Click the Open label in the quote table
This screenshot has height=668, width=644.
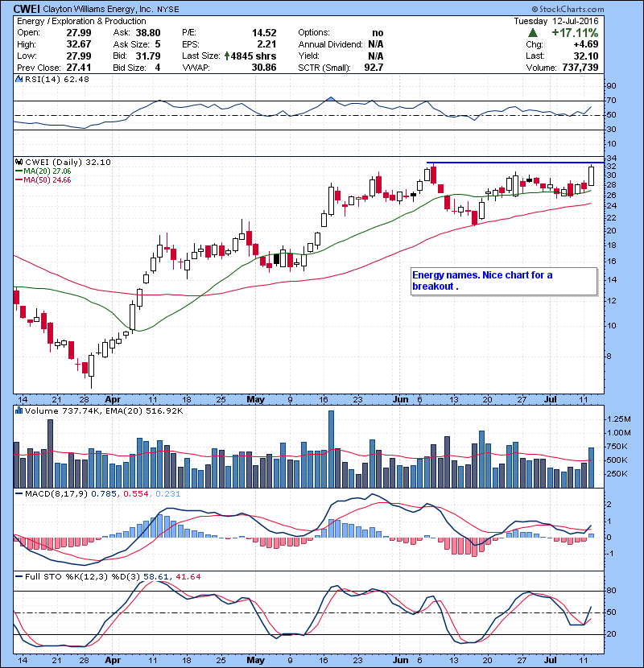pos(28,33)
